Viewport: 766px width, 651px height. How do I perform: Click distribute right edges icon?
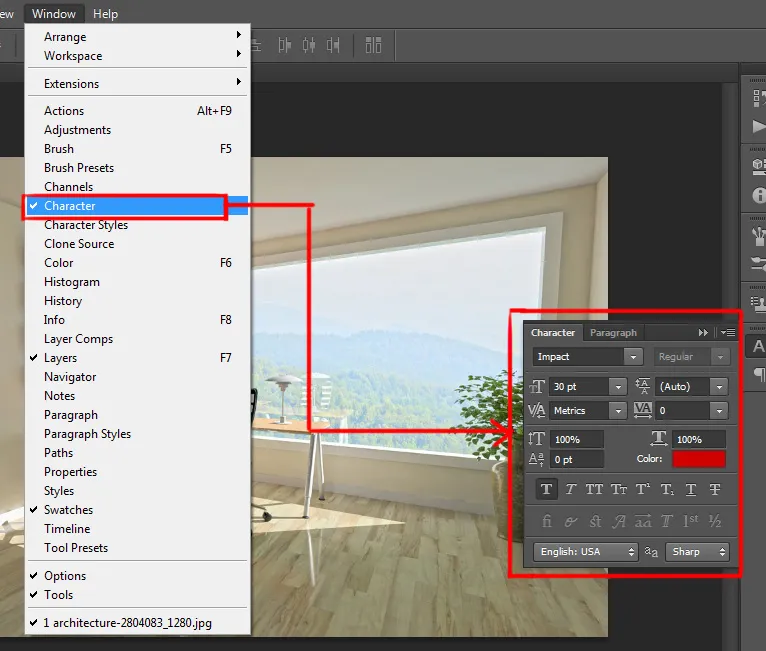(333, 45)
